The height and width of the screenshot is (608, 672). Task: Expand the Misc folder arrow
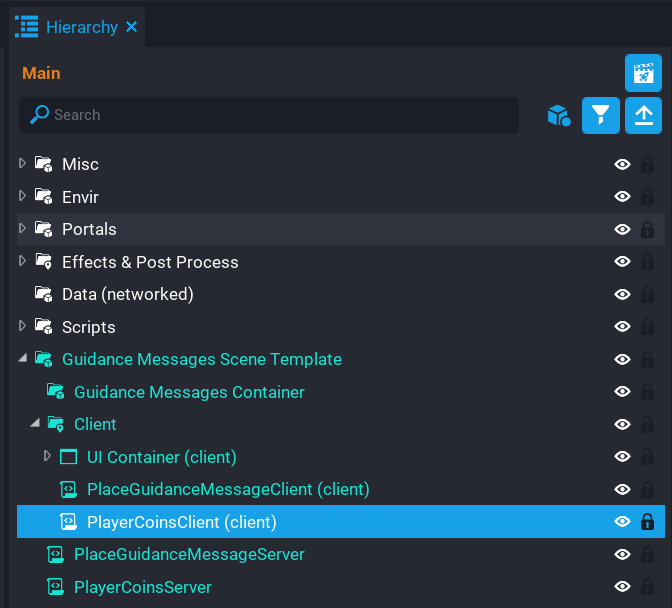(x=23, y=163)
